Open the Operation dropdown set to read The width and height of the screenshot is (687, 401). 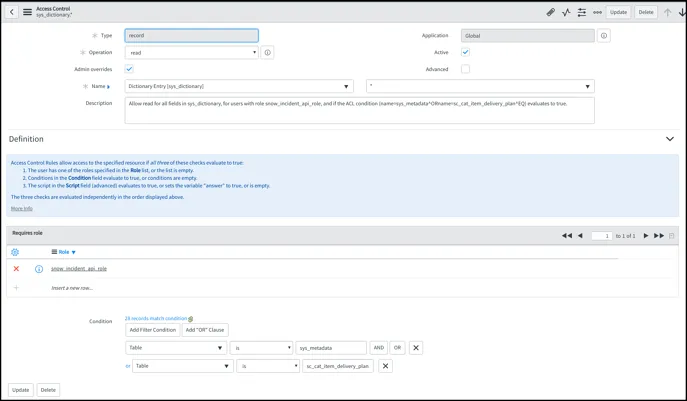191,53
